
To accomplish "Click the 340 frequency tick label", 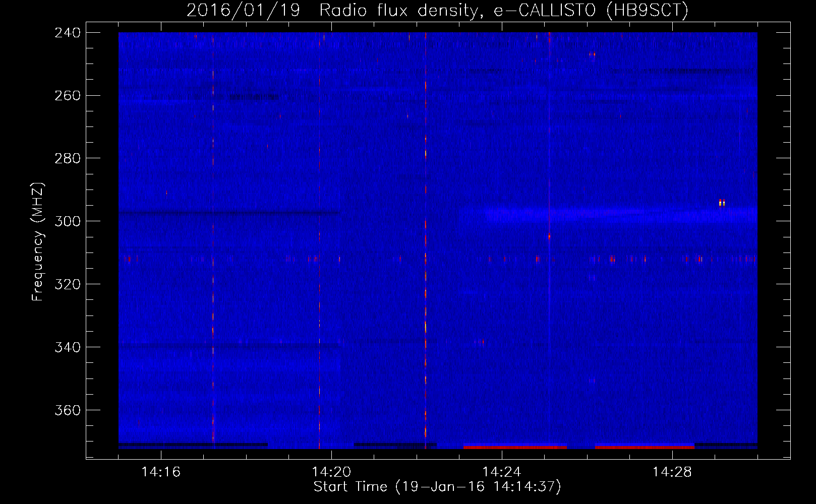I will [x=68, y=347].
